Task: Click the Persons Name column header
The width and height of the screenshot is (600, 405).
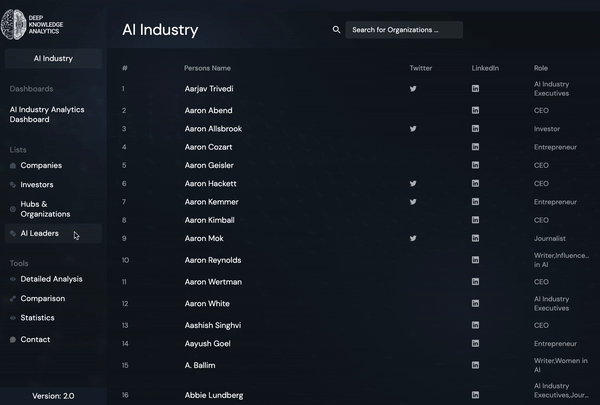Action: (x=207, y=68)
